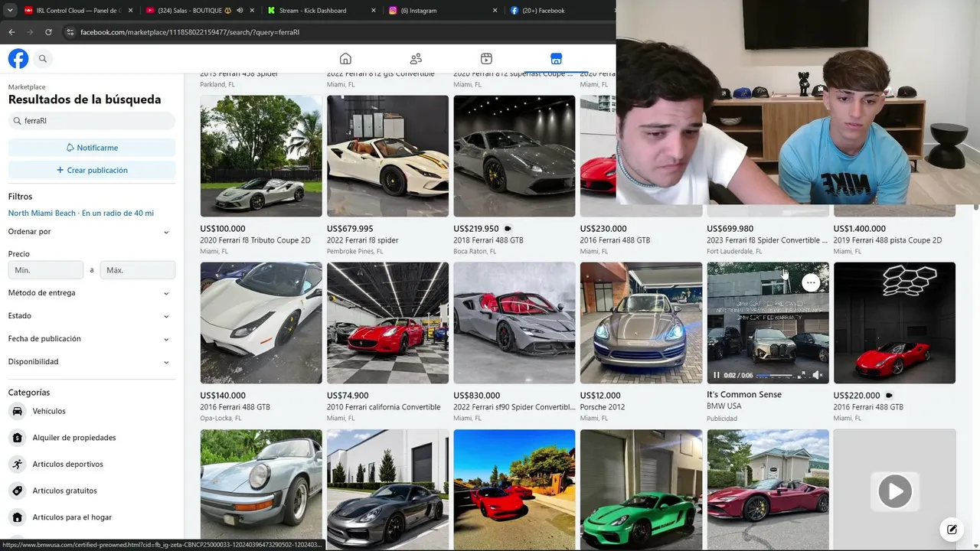Click the Marketplace search field with ferraRI

pyautogui.click(x=92, y=121)
